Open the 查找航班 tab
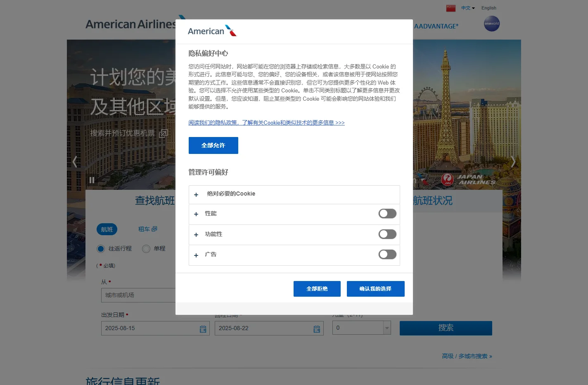Screen dimensions: 588x385 155,201
